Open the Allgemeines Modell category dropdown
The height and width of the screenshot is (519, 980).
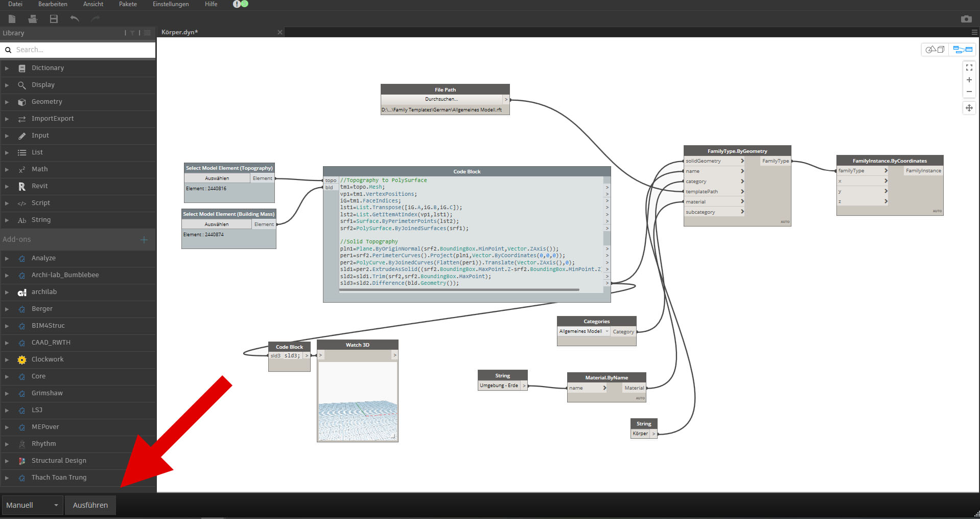584,331
